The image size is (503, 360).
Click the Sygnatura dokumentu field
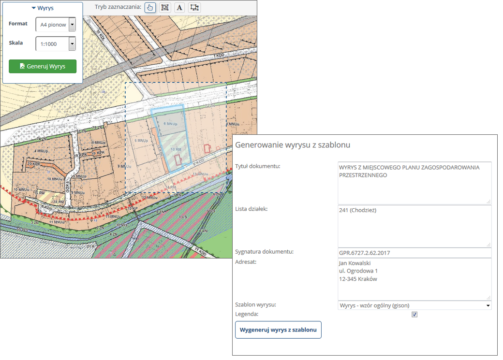click(415, 253)
